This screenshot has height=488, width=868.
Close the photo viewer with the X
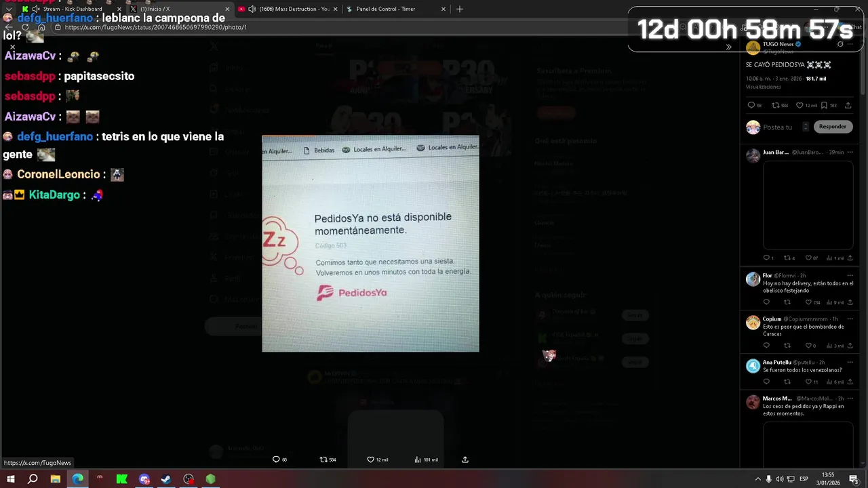coord(12,47)
